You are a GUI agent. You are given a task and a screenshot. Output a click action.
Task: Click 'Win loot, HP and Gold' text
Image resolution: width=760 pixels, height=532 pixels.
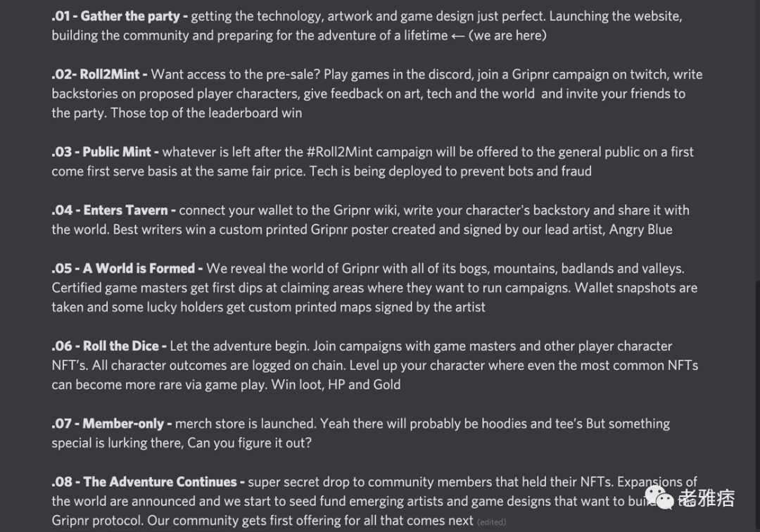pos(336,385)
